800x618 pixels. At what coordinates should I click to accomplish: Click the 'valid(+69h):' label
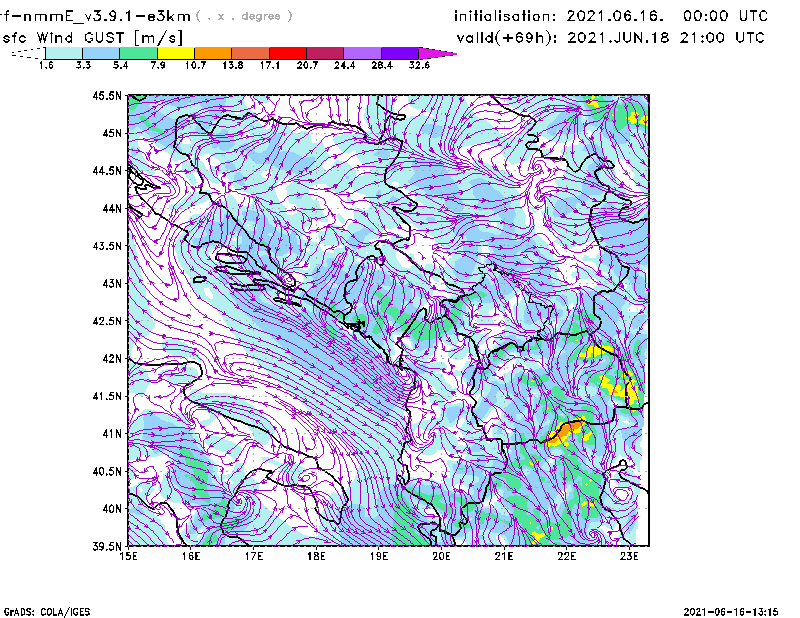click(507, 38)
